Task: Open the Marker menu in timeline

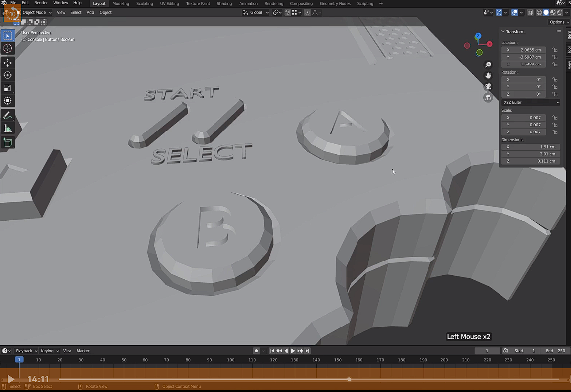Action: pyautogui.click(x=83, y=351)
